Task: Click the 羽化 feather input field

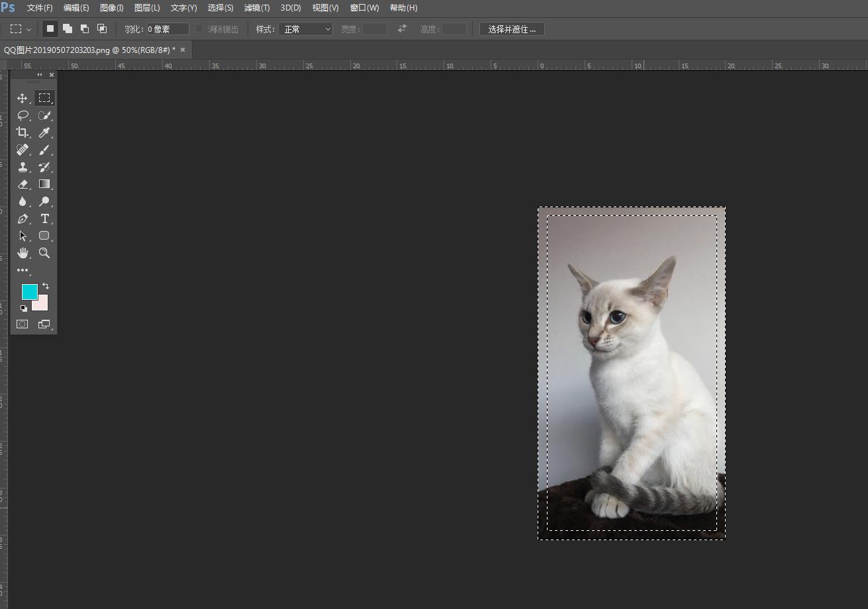Action: click(168, 29)
